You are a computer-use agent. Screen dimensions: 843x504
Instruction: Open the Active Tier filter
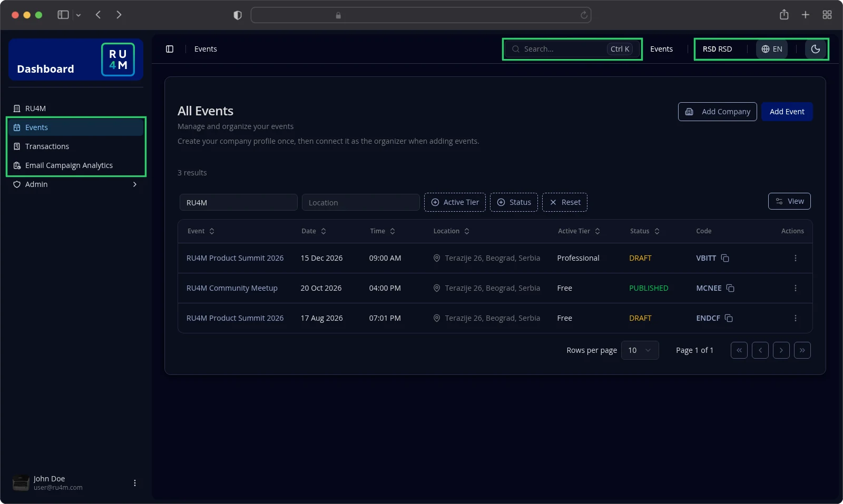[455, 202]
